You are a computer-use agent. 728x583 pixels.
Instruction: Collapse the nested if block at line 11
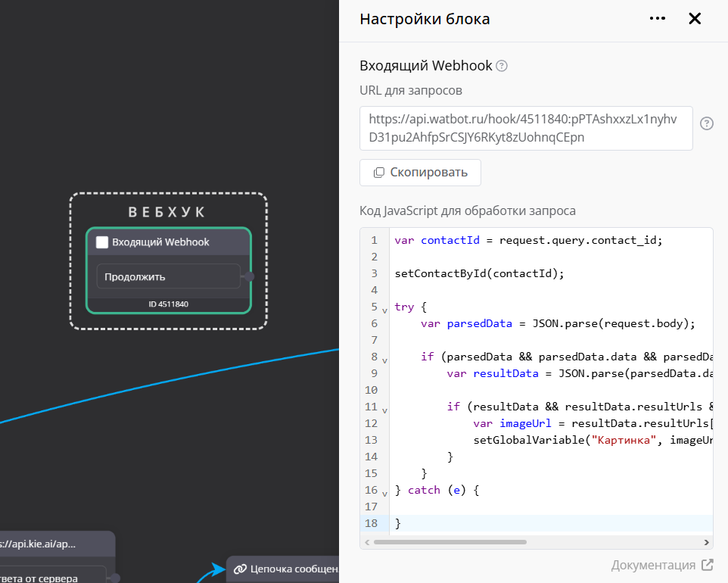[x=384, y=410]
